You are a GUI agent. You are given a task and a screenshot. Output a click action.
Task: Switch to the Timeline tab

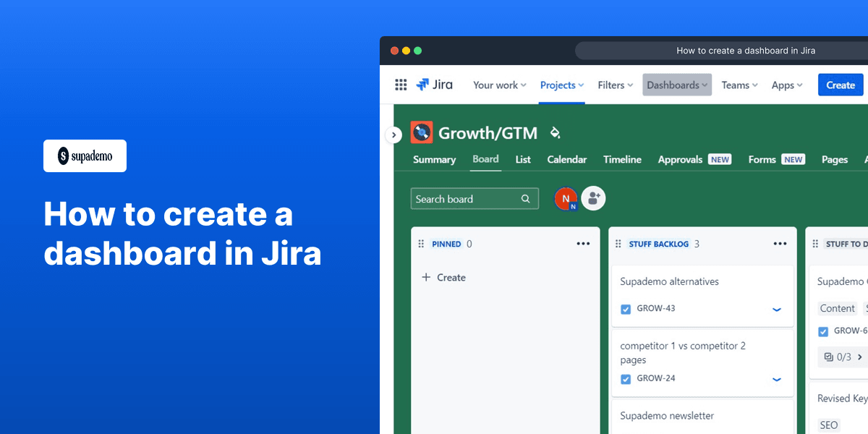622,159
